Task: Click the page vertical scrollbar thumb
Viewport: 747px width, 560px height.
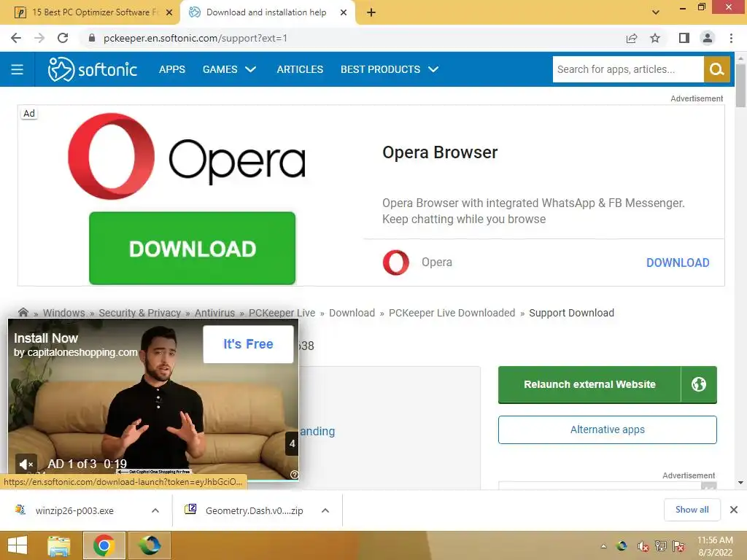Action: coord(740,86)
